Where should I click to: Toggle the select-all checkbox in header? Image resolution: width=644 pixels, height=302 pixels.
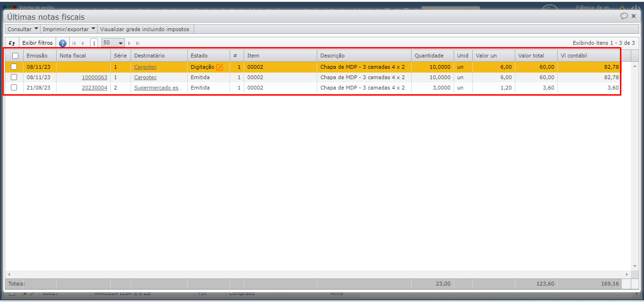coord(15,56)
